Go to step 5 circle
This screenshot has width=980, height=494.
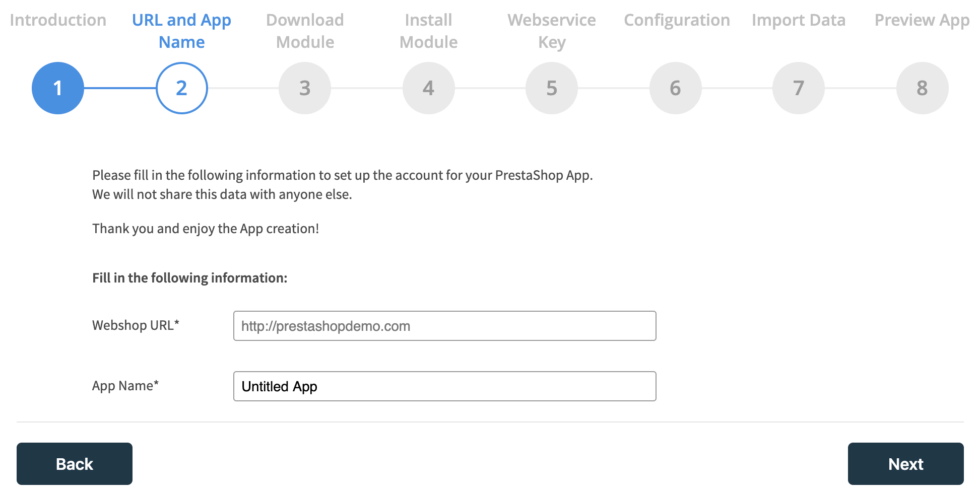point(552,88)
